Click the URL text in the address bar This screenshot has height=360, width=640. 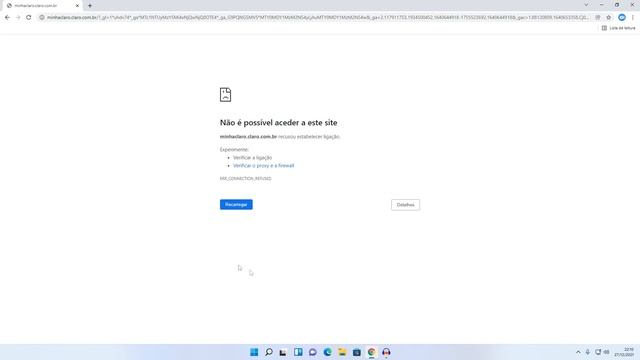pyautogui.click(x=317, y=18)
